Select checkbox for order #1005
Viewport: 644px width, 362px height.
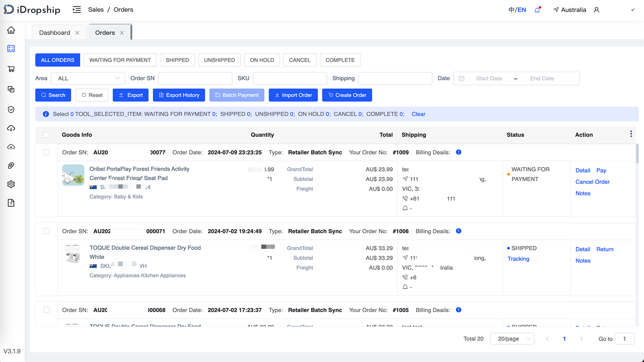[x=47, y=310]
